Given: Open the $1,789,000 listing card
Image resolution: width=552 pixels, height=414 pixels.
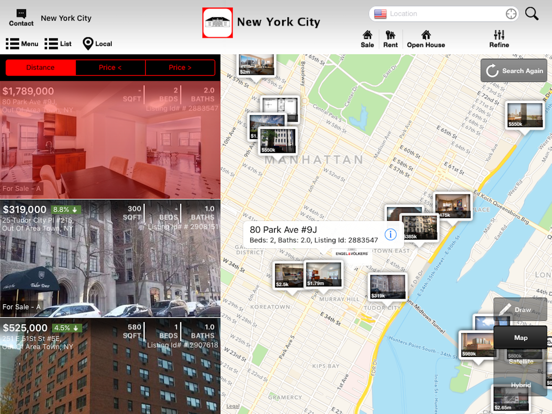Looking at the screenshot, I should (x=110, y=140).
